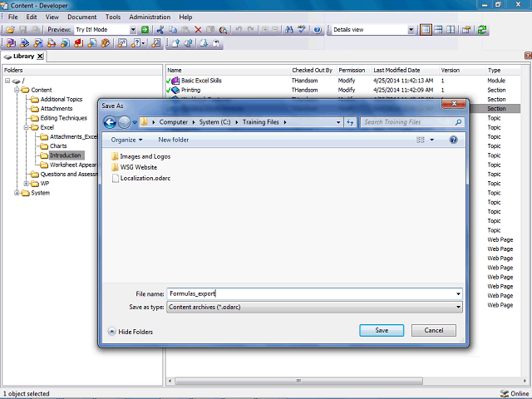This screenshot has height=399, width=532.
Task: Click System (C:) in the path breadcrumb
Action: 214,122
